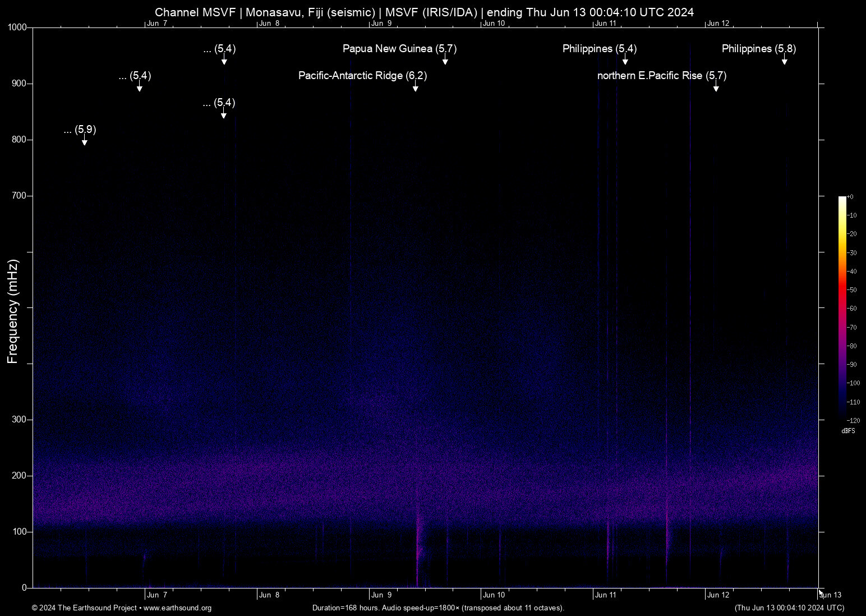Click the arrow under the unnamed (5.9) event
The height and width of the screenshot is (616, 866).
(85, 141)
